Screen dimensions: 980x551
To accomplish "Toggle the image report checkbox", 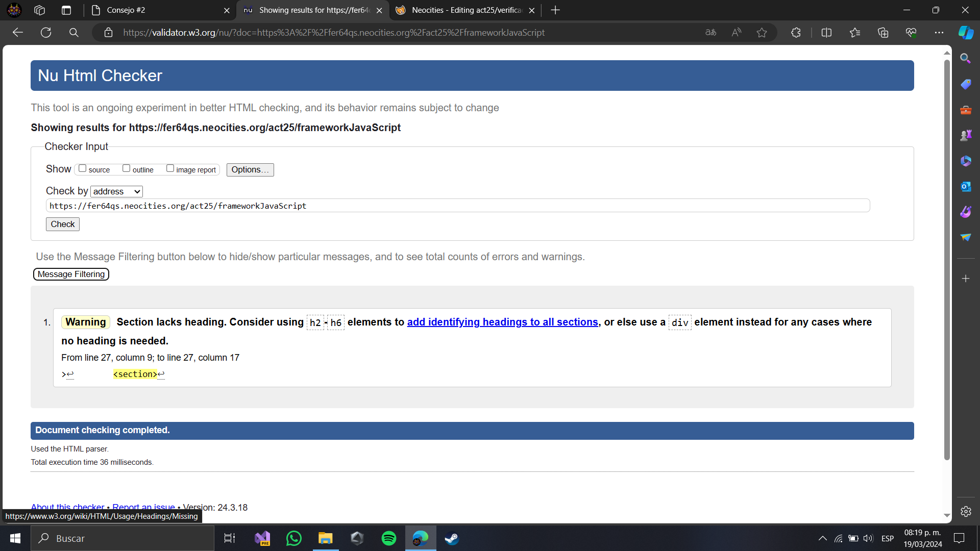I will (x=169, y=169).
